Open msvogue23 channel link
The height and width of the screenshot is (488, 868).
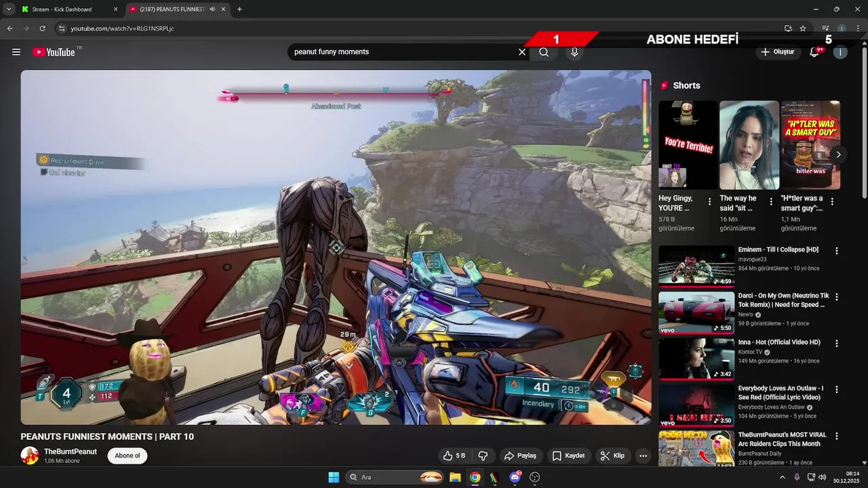753,259
